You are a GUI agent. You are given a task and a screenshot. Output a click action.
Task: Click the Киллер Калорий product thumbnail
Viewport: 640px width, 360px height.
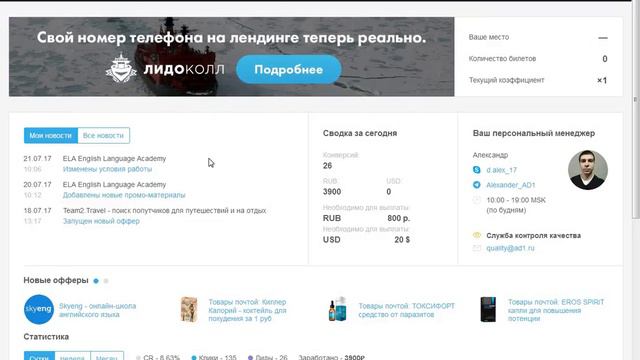point(189,309)
